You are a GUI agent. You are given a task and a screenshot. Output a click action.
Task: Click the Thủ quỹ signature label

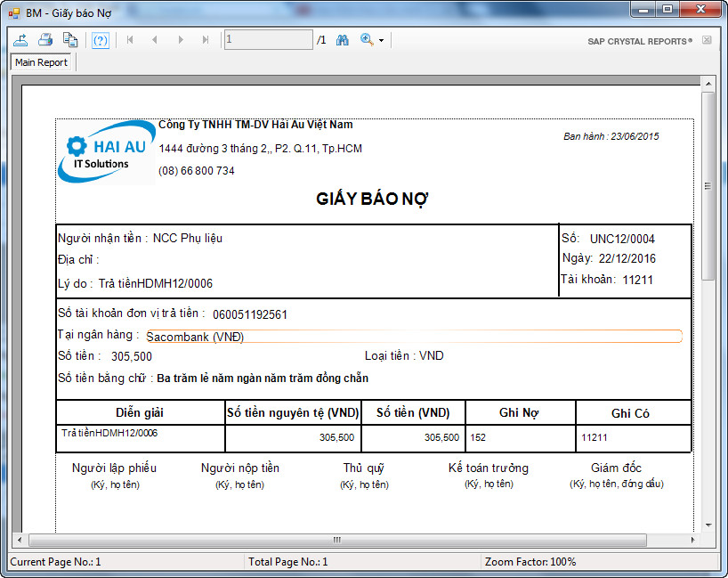click(x=363, y=468)
